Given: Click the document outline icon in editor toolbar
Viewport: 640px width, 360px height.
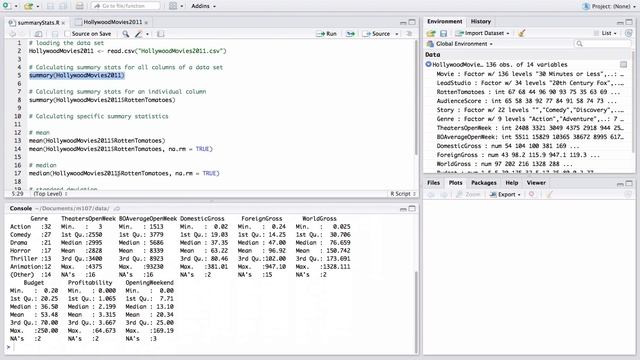Looking at the screenshot, I should (409, 34).
